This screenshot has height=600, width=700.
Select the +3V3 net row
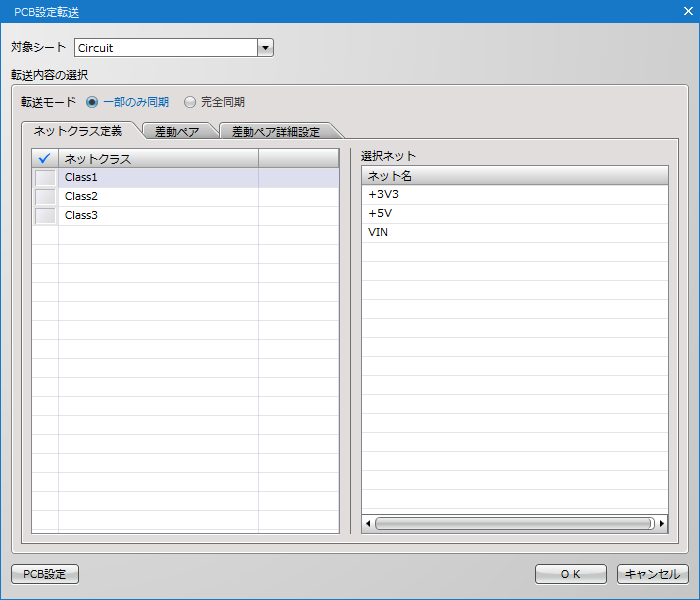(x=515, y=195)
